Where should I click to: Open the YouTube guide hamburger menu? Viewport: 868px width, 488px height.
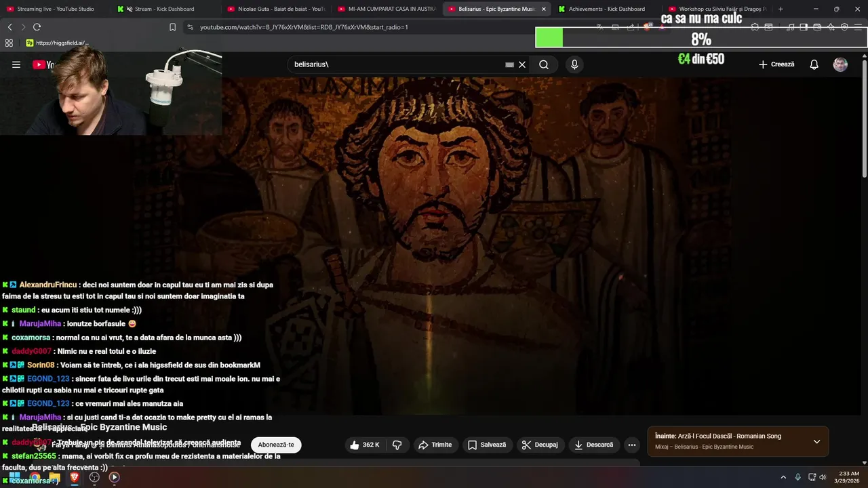[16, 64]
